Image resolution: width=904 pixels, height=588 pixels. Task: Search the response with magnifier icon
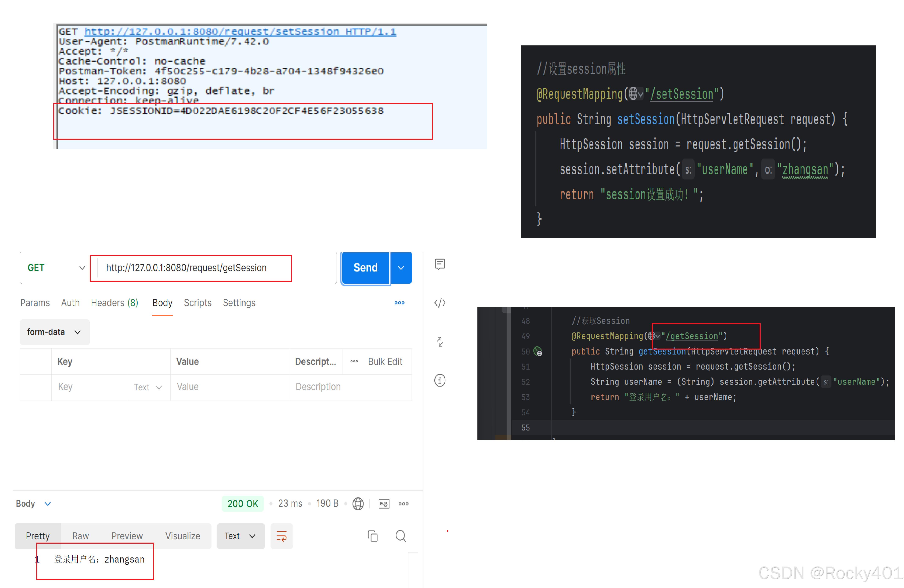point(401,536)
